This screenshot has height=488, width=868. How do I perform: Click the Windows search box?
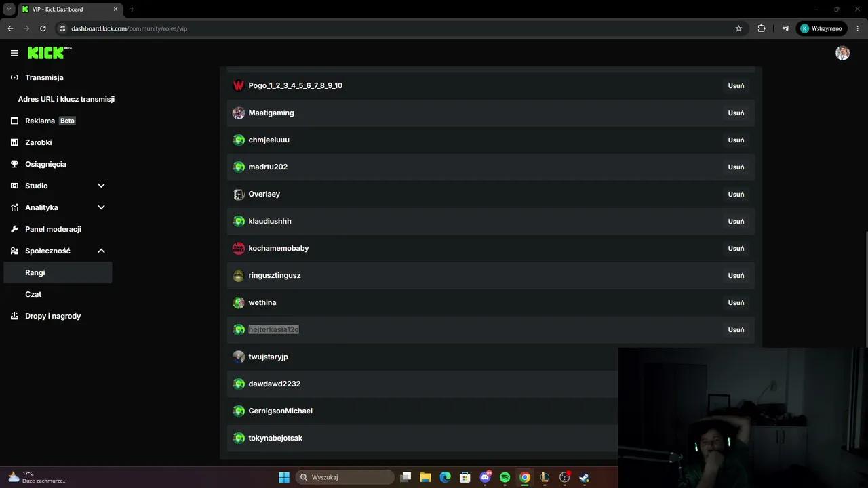coord(346,477)
